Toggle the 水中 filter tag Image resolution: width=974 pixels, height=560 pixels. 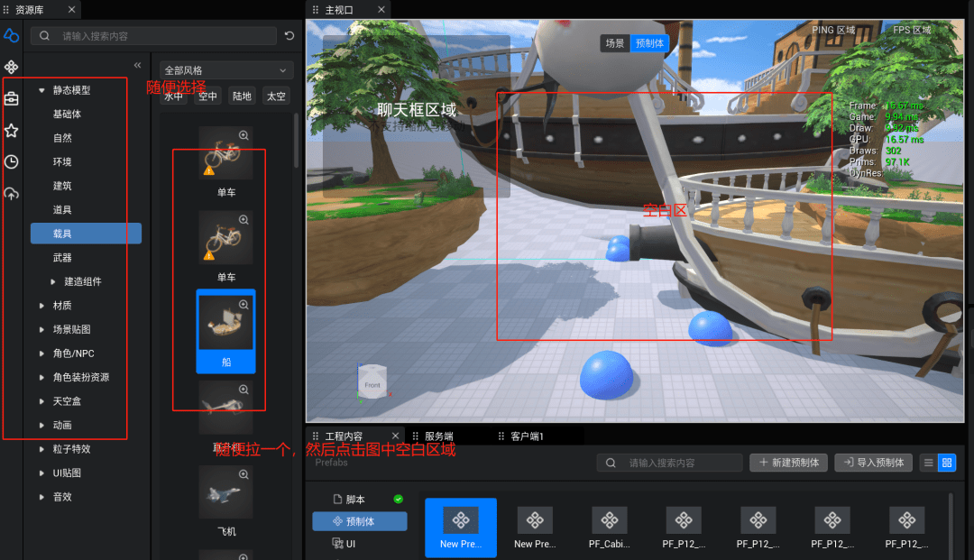click(174, 96)
